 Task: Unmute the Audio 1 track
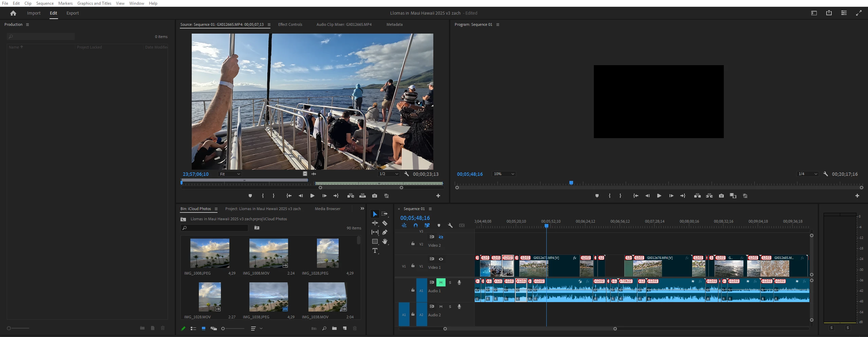[441, 282]
